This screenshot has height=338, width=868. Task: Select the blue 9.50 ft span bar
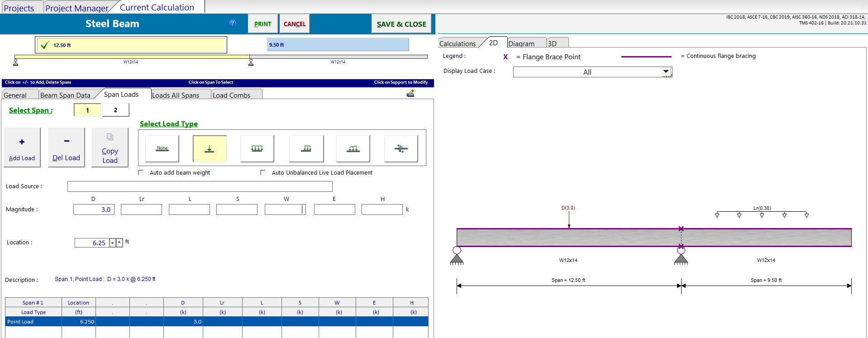click(338, 45)
